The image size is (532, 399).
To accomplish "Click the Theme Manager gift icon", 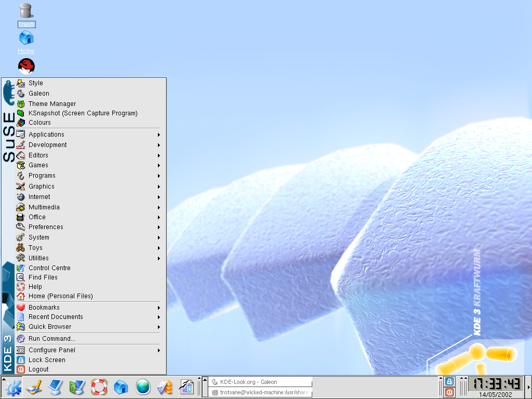I will point(21,104).
